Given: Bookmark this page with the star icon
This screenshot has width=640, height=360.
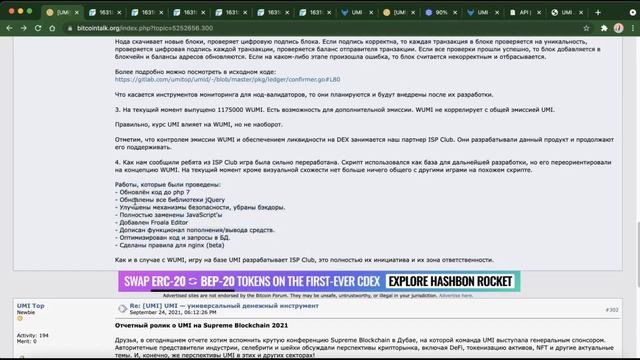Looking at the screenshot, I should (587, 28).
